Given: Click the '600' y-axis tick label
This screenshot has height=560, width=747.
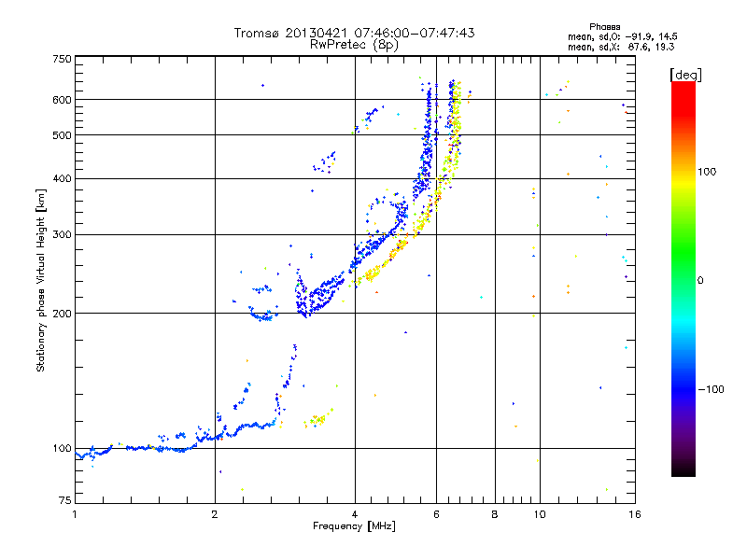Looking at the screenshot, I should [62, 100].
